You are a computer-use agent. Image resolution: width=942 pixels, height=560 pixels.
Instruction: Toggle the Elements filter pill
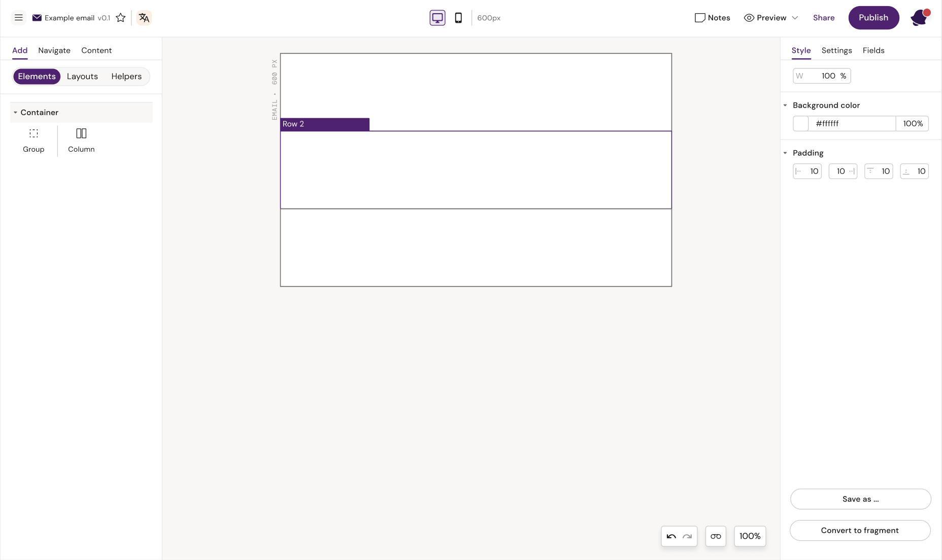tap(37, 76)
